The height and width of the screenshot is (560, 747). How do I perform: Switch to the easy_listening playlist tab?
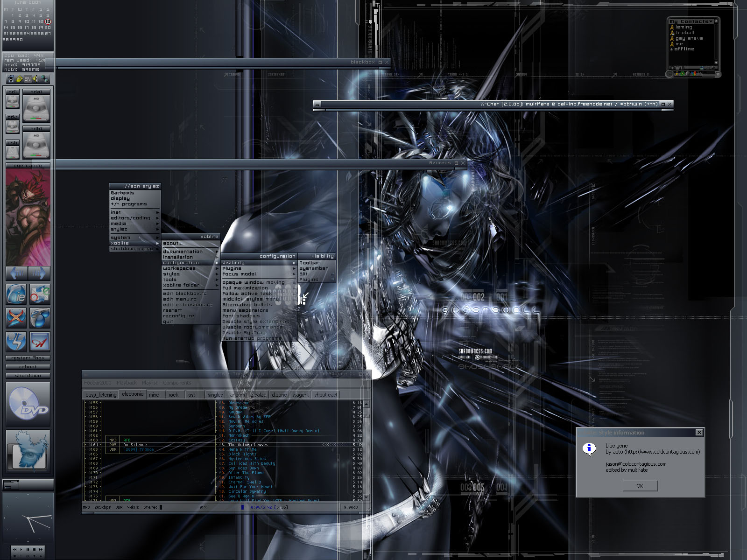tap(101, 395)
